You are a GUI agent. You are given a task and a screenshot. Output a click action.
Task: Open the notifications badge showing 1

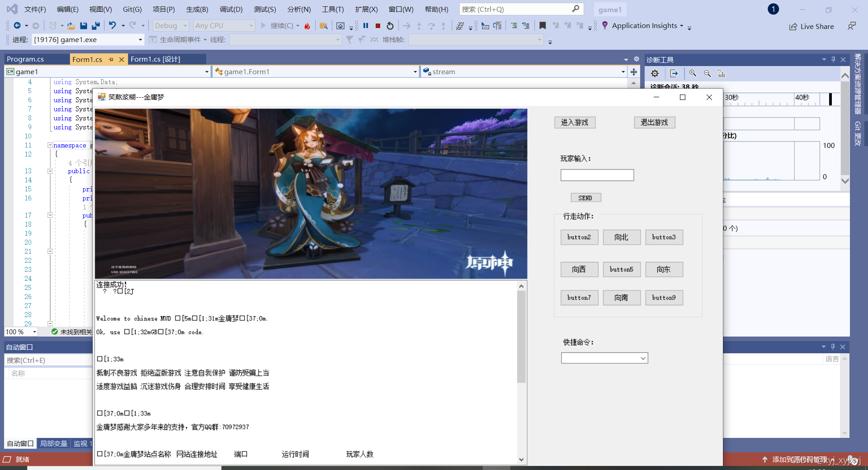click(773, 9)
